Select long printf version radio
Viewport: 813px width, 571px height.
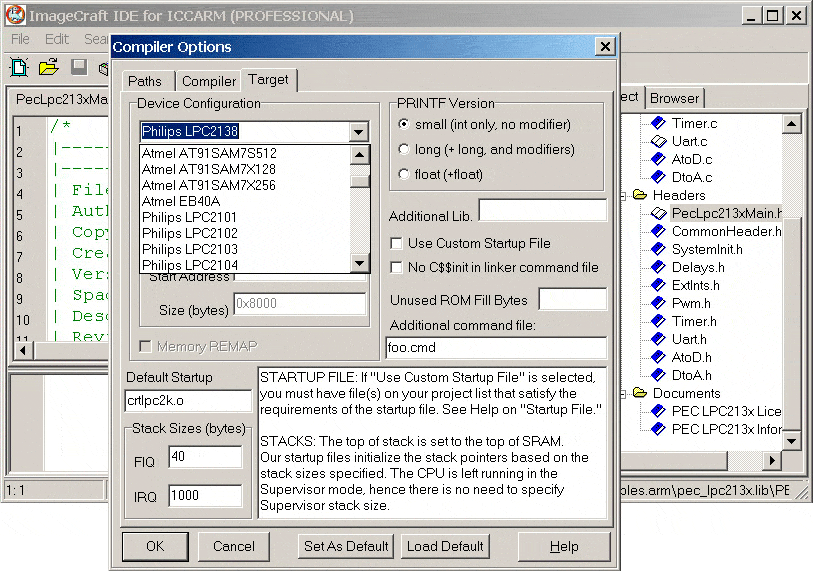403,149
